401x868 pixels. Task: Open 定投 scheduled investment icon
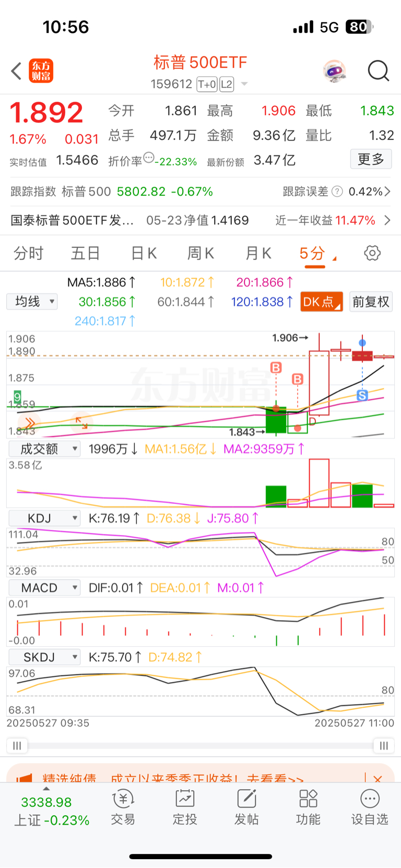point(185,807)
